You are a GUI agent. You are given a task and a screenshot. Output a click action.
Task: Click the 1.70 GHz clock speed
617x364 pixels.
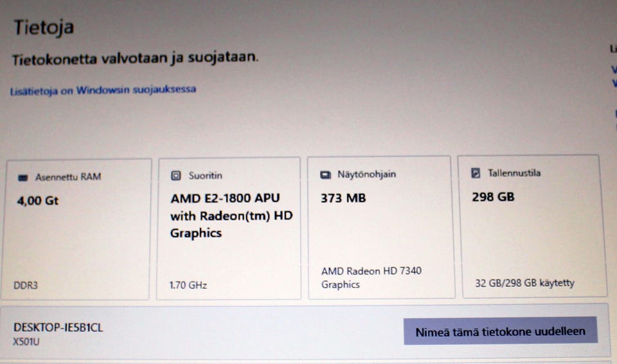point(188,285)
